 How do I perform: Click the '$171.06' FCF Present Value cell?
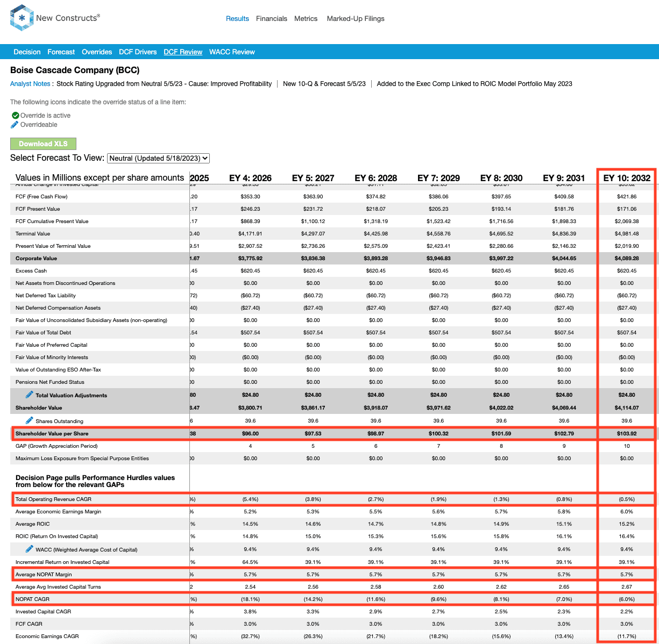click(x=627, y=209)
